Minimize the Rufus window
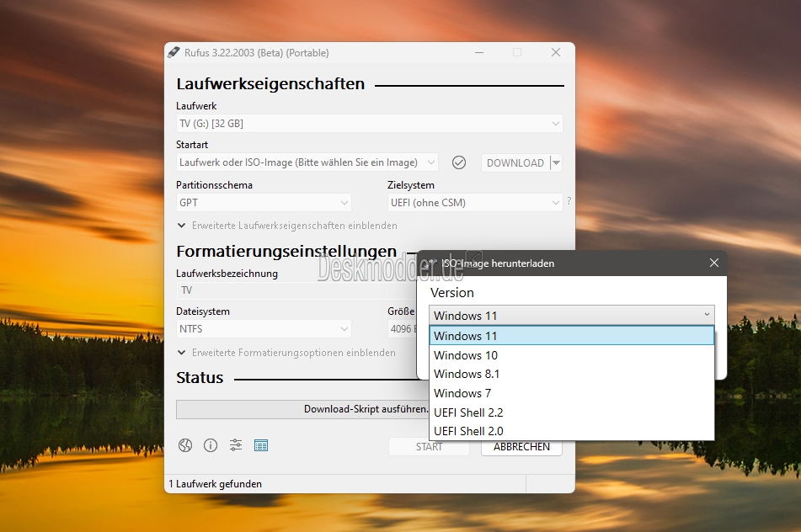This screenshot has width=801, height=532. click(x=479, y=52)
